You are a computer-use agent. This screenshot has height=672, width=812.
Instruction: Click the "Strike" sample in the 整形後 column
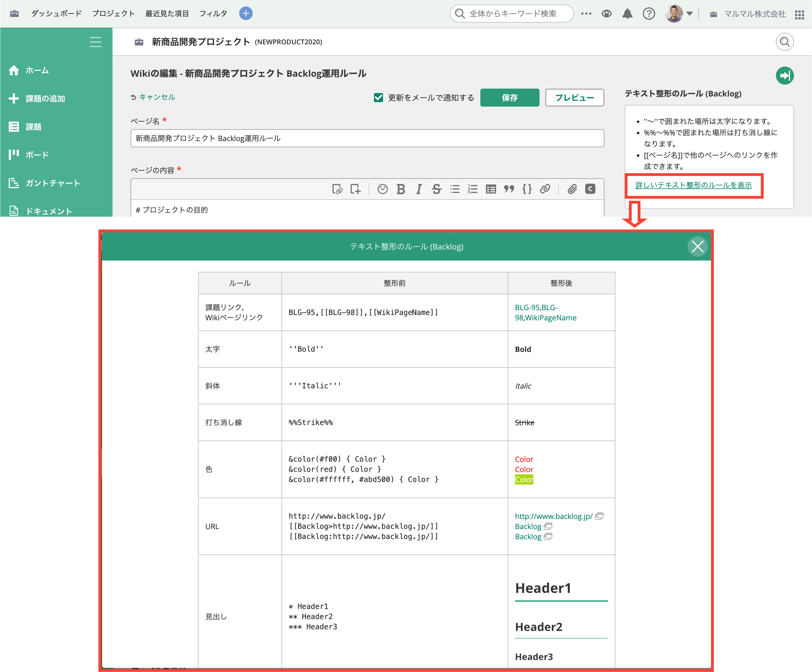click(x=524, y=422)
